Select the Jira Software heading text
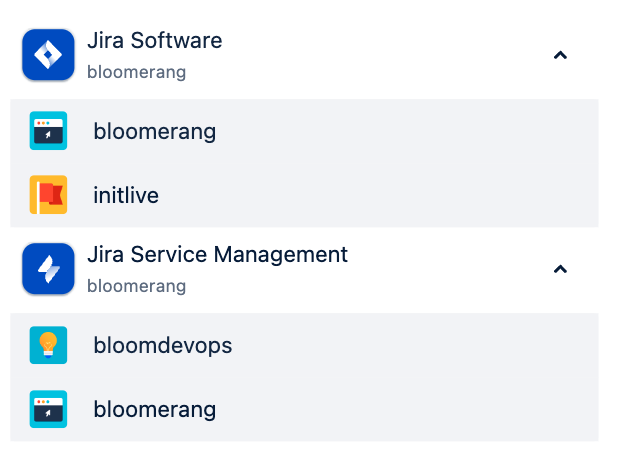This screenshot has width=622, height=452. click(x=155, y=40)
